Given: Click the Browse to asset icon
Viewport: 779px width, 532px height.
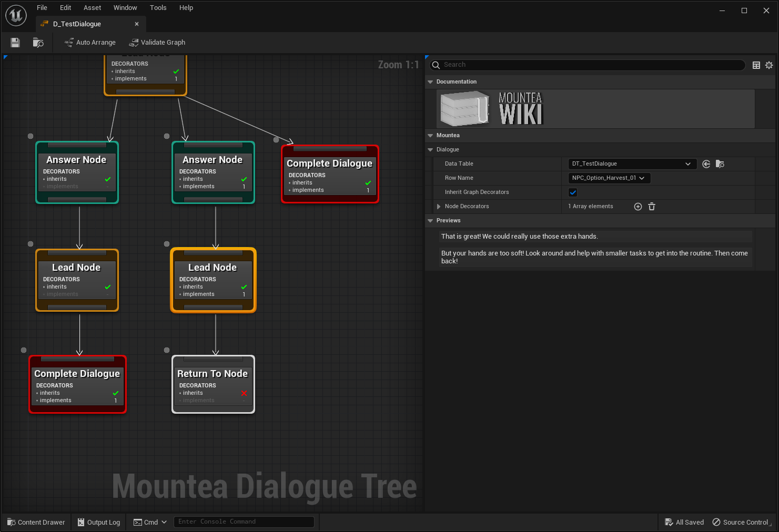Looking at the screenshot, I should pos(38,43).
